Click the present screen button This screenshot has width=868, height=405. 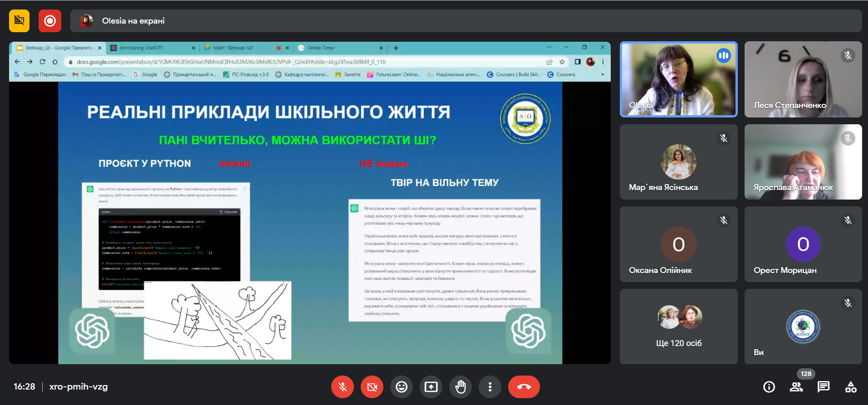431,387
